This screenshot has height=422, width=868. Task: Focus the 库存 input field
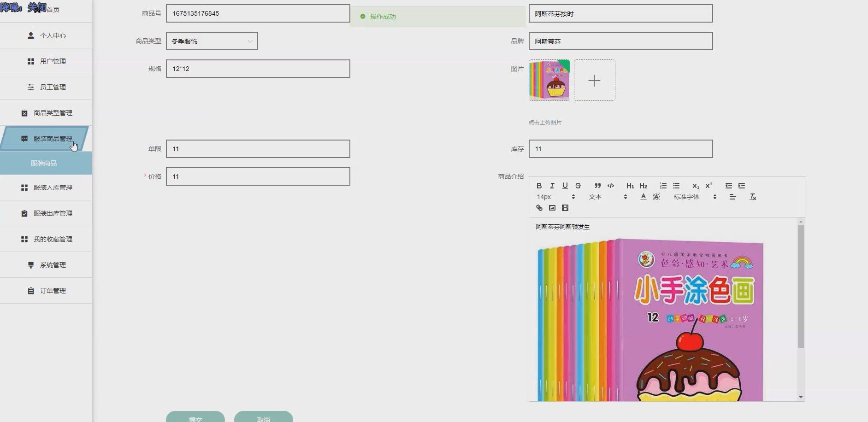click(620, 149)
